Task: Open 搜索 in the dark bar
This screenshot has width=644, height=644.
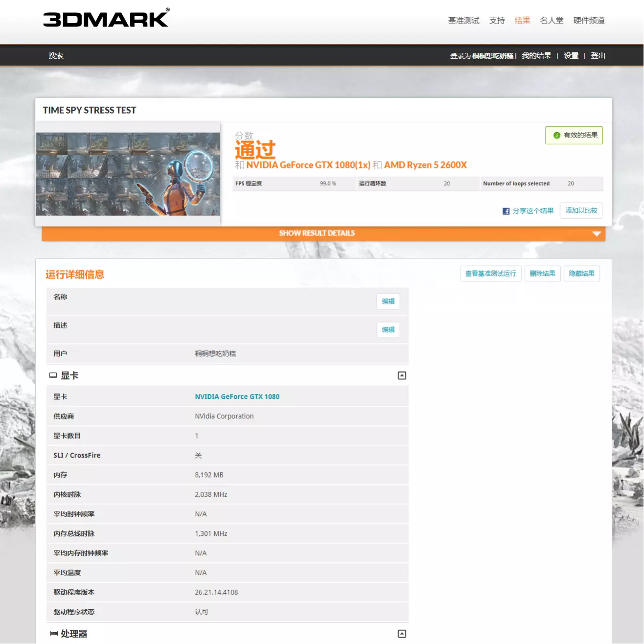Action: click(x=56, y=56)
